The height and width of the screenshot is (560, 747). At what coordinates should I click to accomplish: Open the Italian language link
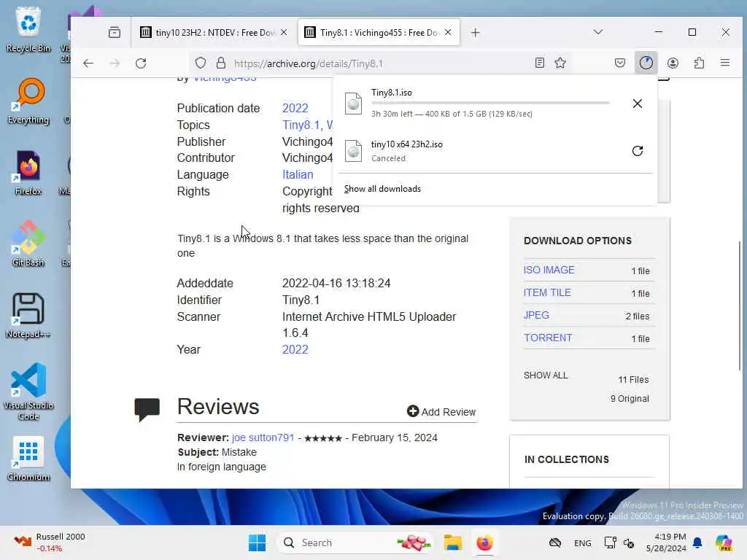[298, 174]
